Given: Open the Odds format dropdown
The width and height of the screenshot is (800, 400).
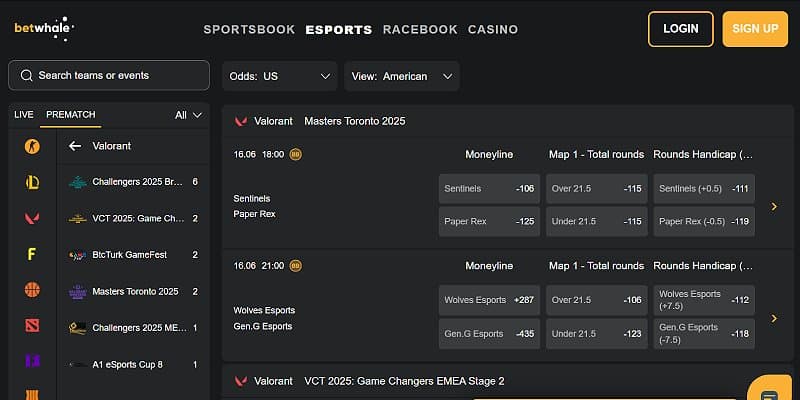Looking at the screenshot, I should [x=282, y=76].
